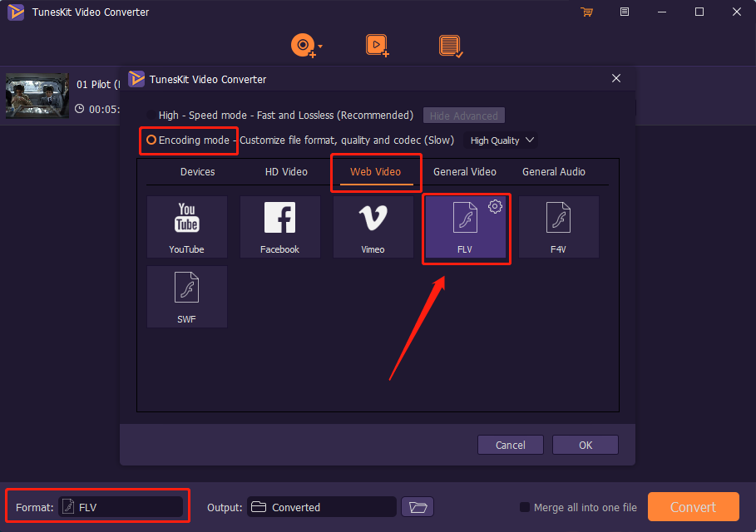Confirm format with the OK button
756x532 pixels.
tap(586, 445)
